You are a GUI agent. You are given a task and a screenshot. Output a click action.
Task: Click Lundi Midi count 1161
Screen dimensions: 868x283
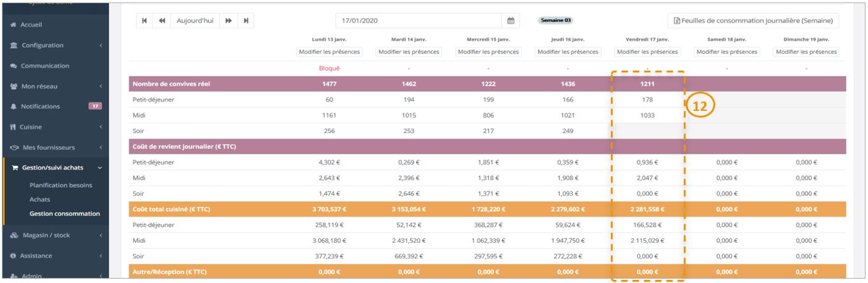(x=329, y=115)
